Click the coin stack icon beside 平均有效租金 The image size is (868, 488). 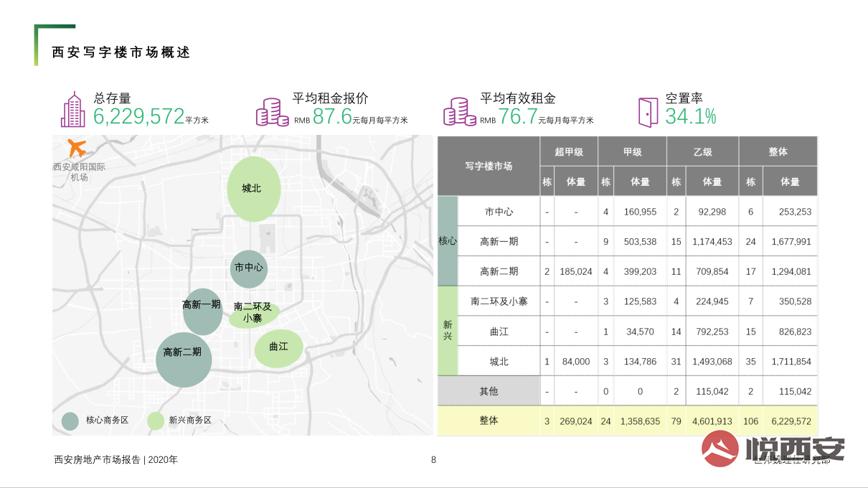tap(459, 113)
